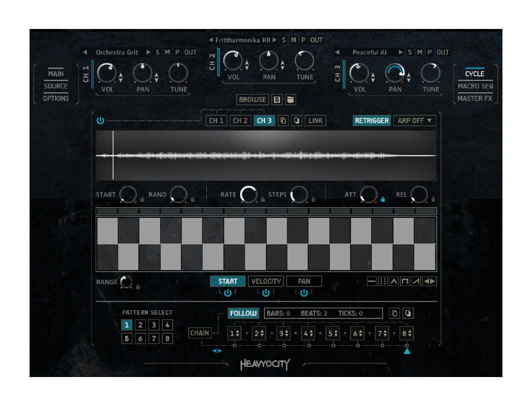Save the preset with the disk icon

pos(277,100)
